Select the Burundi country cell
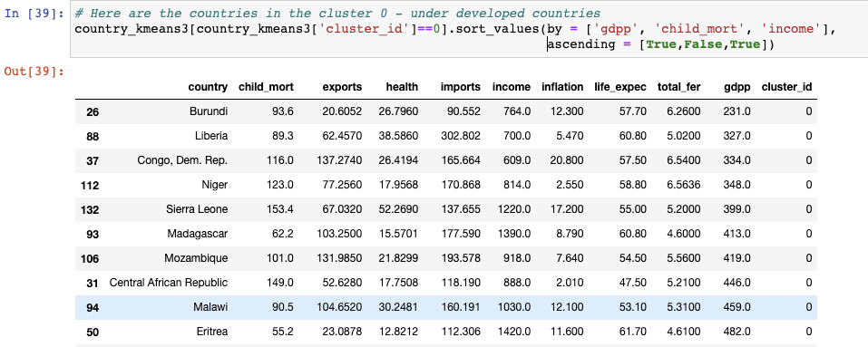Screen dimensions: 868x347 pos(209,111)
